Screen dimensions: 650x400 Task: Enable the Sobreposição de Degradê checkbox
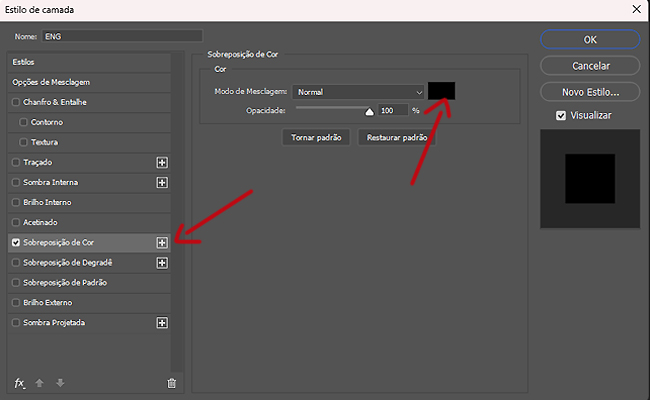tap(16, 262)
